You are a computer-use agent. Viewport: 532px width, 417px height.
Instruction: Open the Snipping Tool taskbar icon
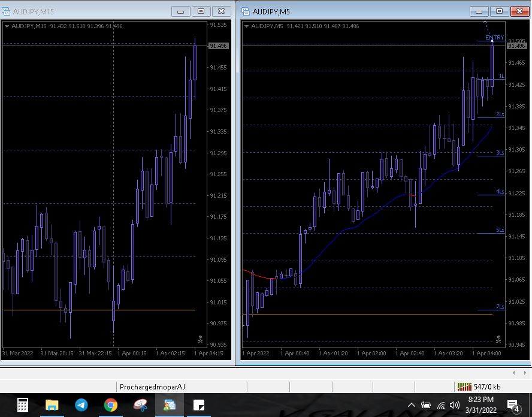(140, 405)
